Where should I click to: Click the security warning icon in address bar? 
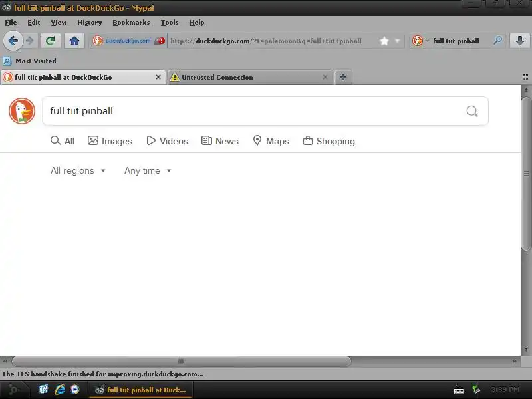coord(160,41)
